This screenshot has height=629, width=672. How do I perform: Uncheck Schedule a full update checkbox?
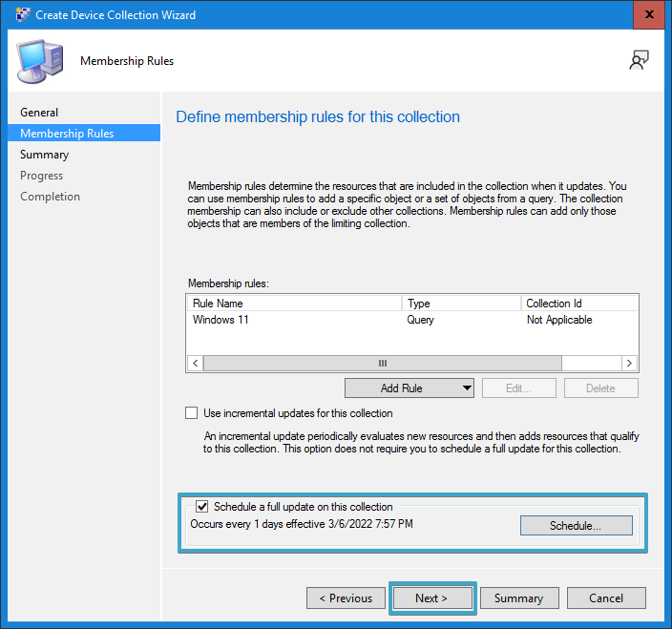pos(201,507)
